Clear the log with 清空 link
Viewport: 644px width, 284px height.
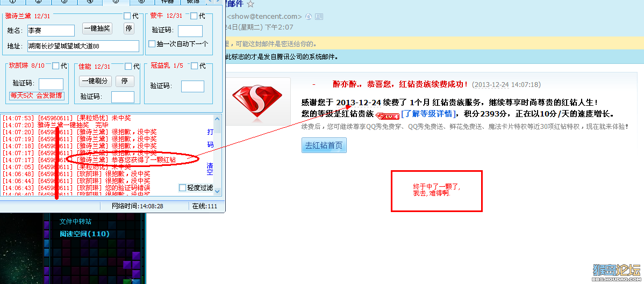coord(210,169)
